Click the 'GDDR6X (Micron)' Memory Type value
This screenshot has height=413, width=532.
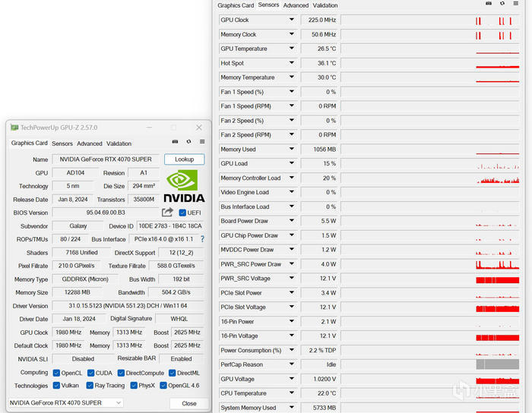click(85, 279)
